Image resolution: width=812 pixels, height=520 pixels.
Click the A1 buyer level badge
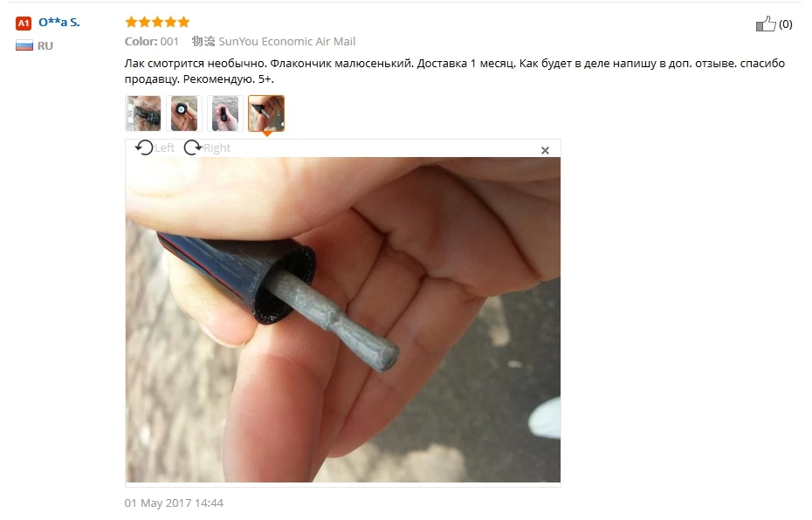pos(24,23)
